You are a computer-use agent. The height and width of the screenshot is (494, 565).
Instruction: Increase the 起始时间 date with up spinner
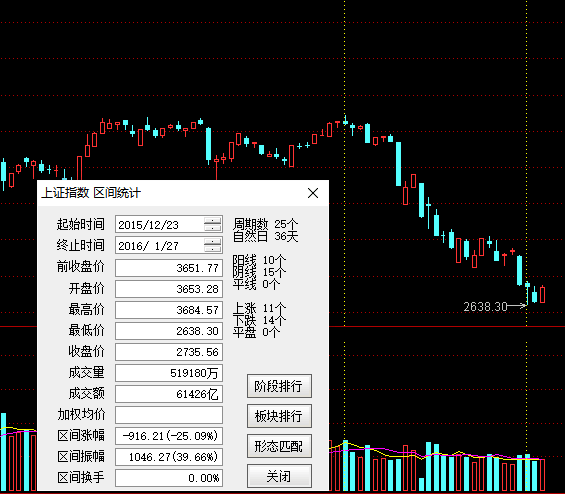coord(213,221)
